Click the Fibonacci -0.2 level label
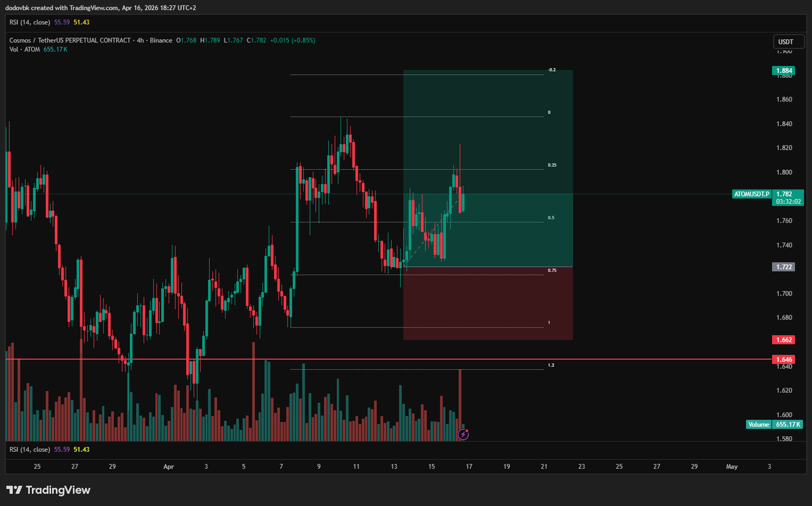812x506 pixels. click(x=552, y=70)
